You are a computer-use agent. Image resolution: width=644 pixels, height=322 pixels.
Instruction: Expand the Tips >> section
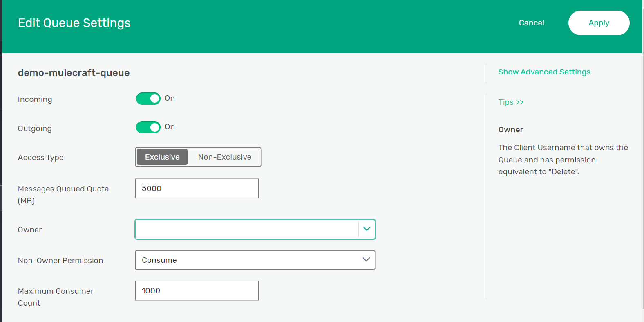510,102
